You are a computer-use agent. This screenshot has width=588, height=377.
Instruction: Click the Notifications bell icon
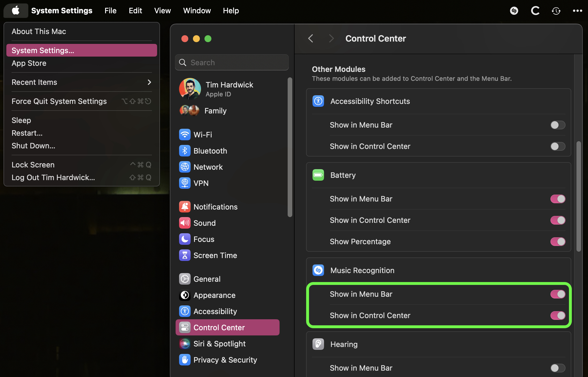tap(185, 207)
